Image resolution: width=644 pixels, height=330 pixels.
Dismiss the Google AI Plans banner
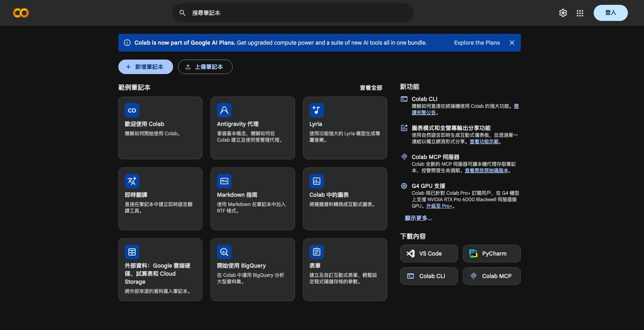pyautogui.click(x=512, y=43)
